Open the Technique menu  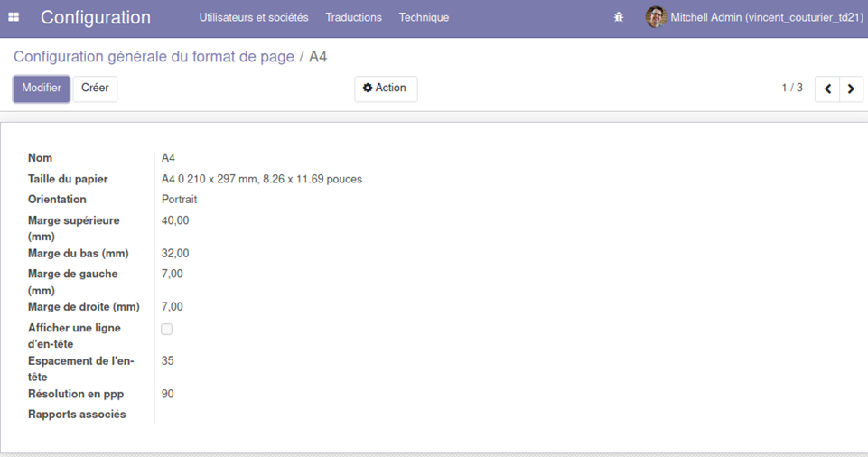tap(424, 17)
